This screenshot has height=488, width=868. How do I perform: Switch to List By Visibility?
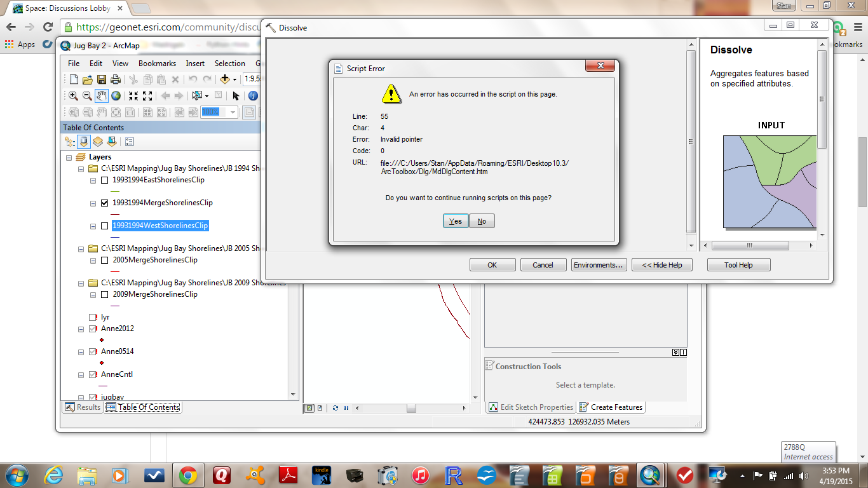98,142
